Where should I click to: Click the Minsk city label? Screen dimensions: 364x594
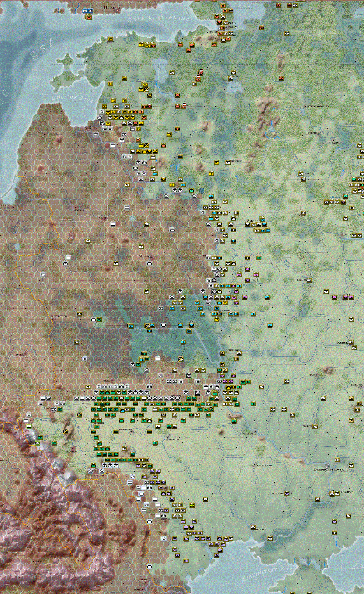point(145,256)
